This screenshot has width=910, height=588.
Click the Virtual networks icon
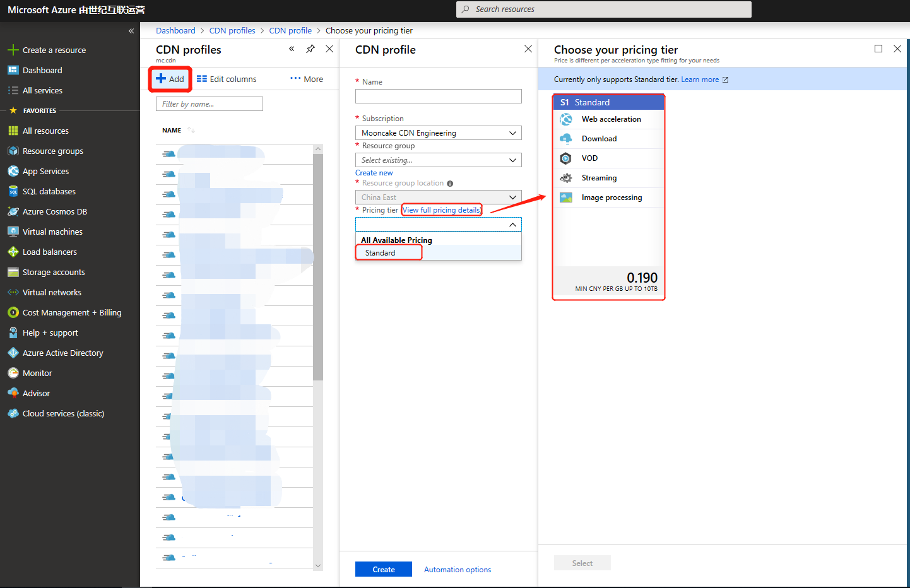pos(13,292)
